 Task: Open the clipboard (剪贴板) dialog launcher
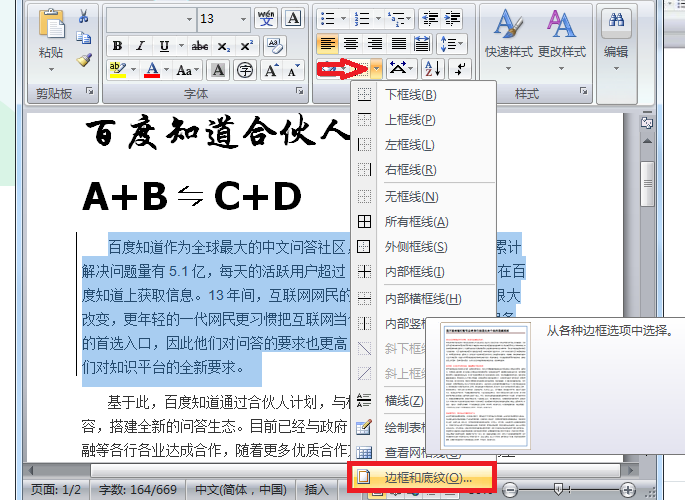coord(90,91)
